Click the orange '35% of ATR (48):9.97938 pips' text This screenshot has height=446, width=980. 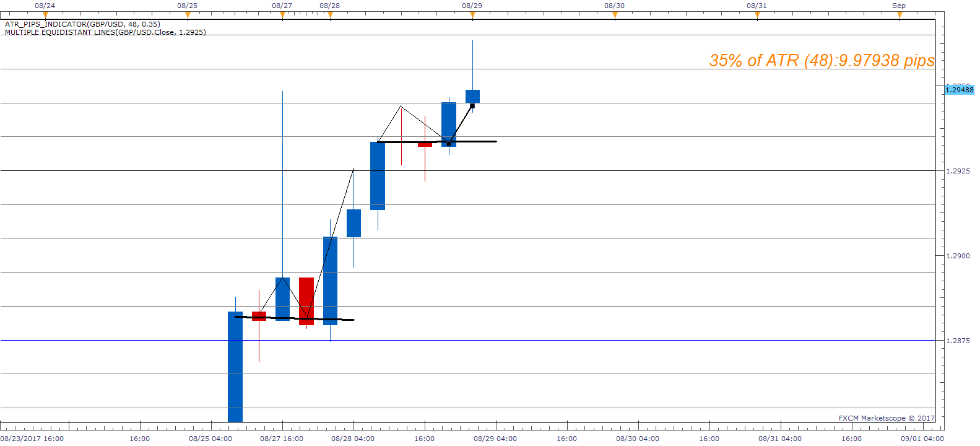(x=822, y=60)
